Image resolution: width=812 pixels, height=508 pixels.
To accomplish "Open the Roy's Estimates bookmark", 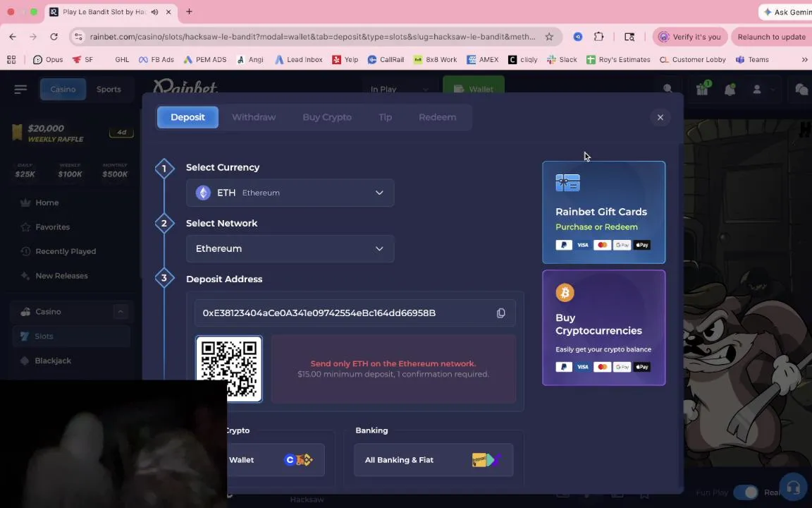I will tap(618, 59).
